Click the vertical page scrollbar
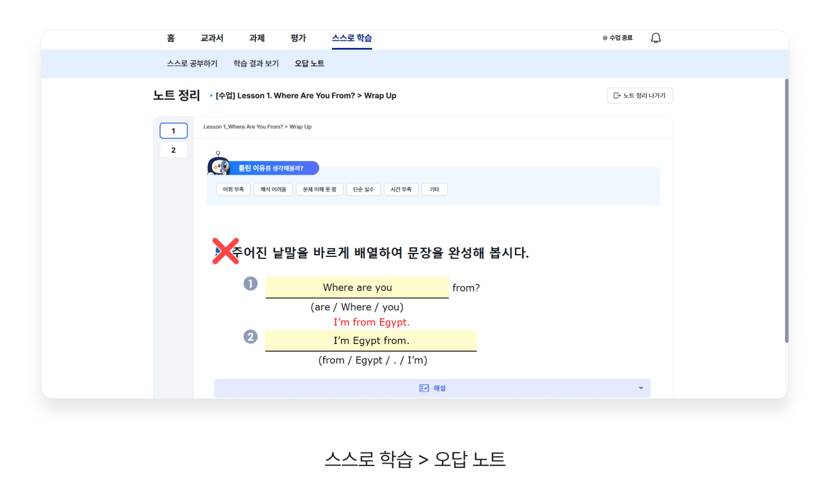 tap(786, 210)
